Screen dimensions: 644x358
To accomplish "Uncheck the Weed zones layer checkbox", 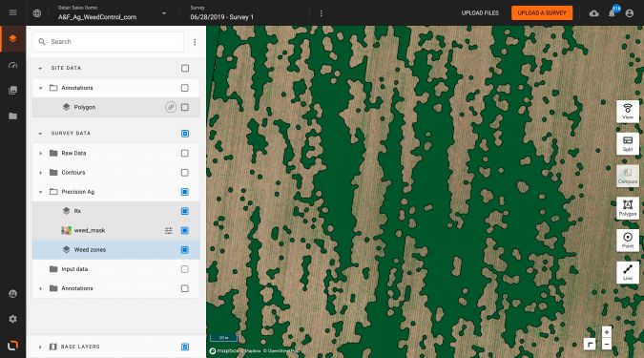I will 185,250.
